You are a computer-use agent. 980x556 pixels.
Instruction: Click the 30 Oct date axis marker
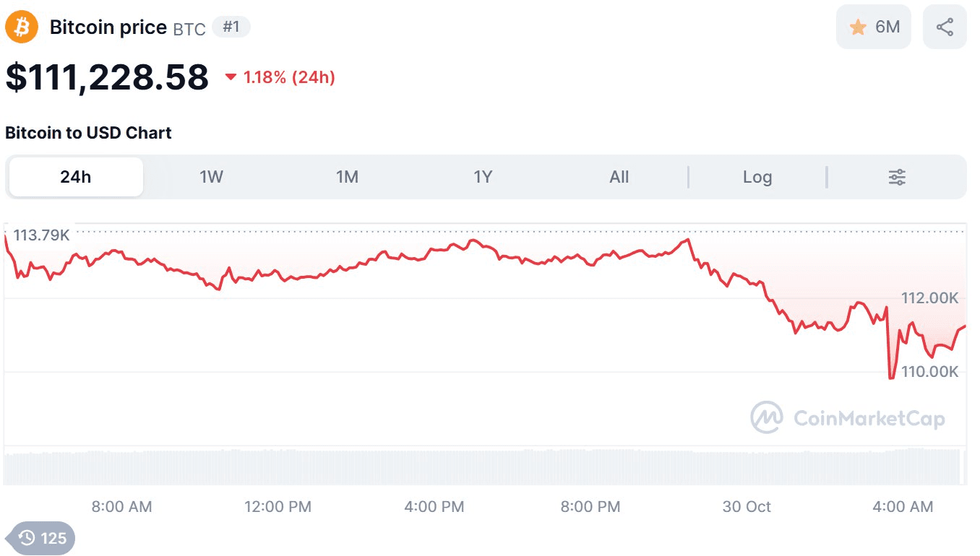tap(747, 507)
